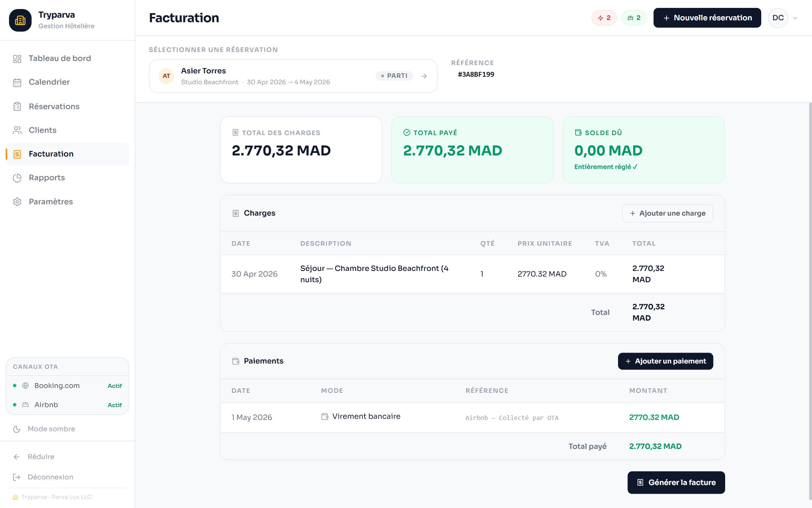Click the Séjour Chambre Studio Beachfront charge row
The height and width of the screenshot is (508, 812).
[472, 274]
